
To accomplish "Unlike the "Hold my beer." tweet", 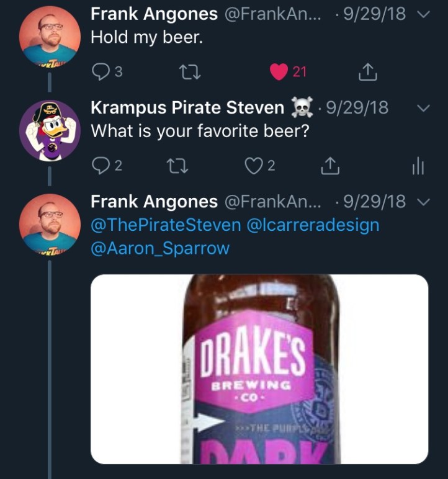I will (x=277, y=72).
